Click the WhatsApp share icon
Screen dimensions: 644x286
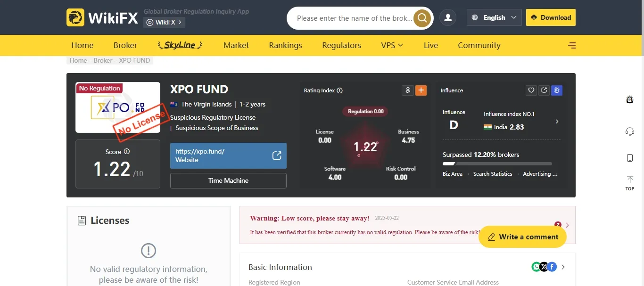coord(536,267)
